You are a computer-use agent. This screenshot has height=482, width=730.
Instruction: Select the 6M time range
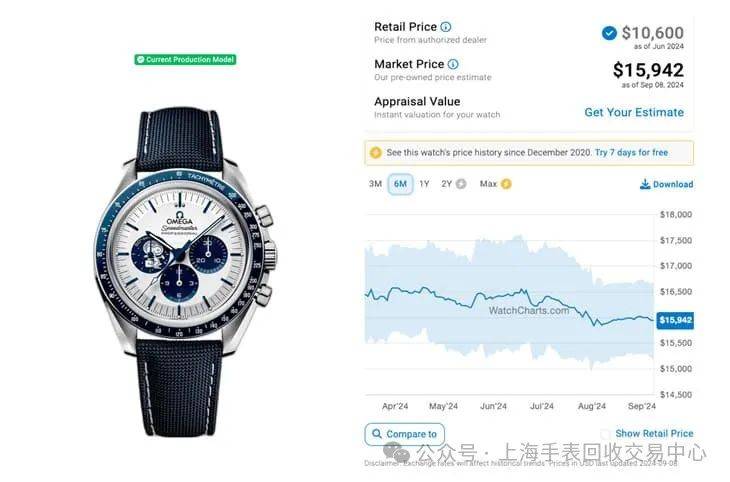click(x=400, y=184)
